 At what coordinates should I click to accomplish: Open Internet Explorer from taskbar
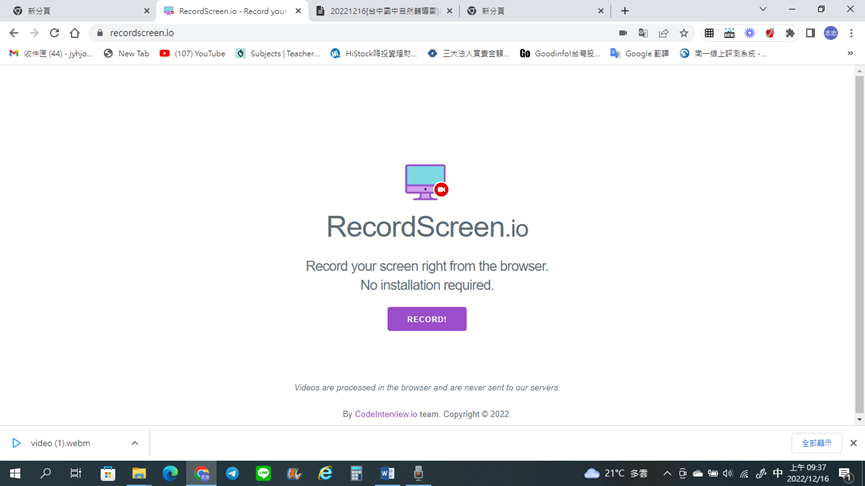point(325,473)
